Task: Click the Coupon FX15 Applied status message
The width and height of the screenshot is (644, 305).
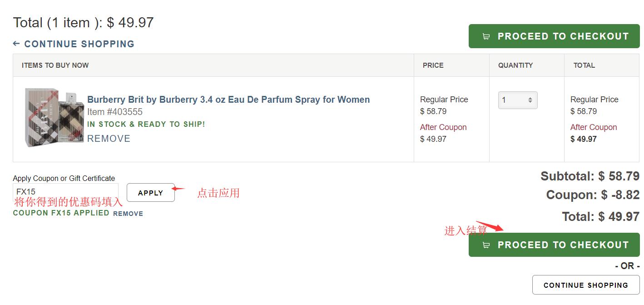Action: click(x=61, y=213)
